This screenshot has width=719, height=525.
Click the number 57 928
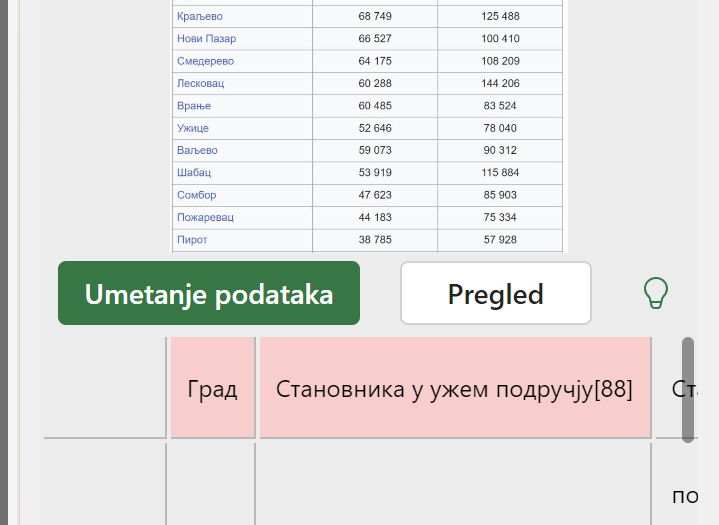[x=500, y=240]
